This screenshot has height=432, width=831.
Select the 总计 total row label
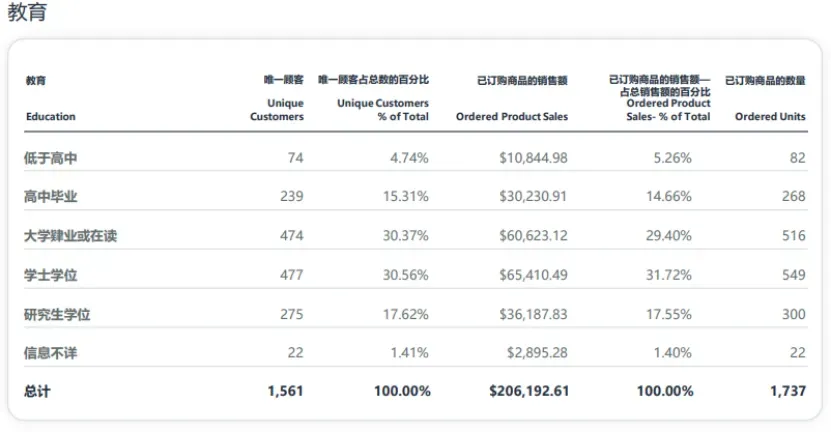37,392
